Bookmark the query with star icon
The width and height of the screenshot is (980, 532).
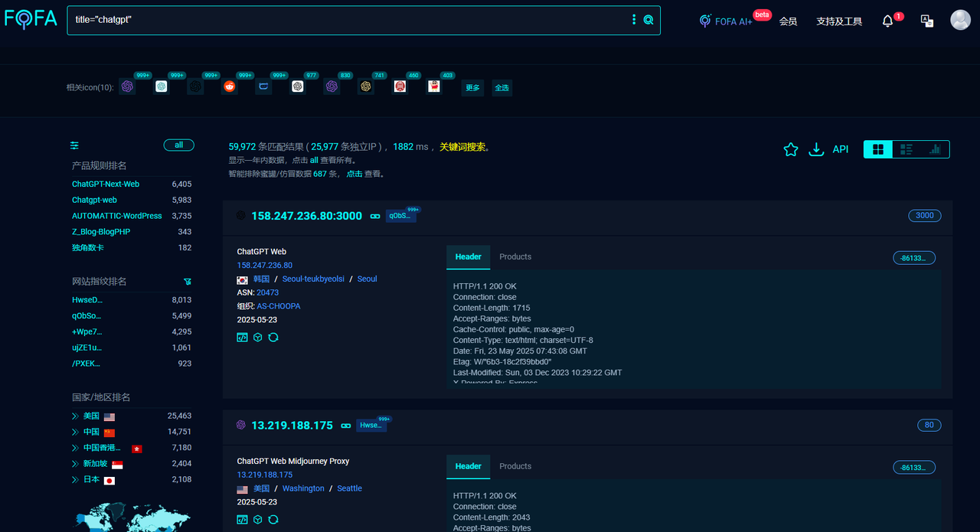click(x=791, y=149)
